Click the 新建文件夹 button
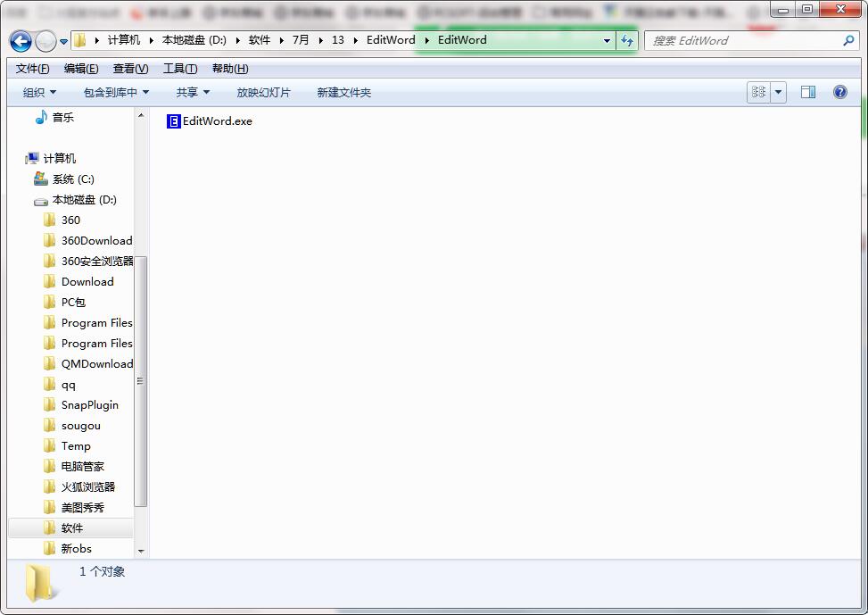Screen dimensions: 868x615 click(x=343, y=92)
